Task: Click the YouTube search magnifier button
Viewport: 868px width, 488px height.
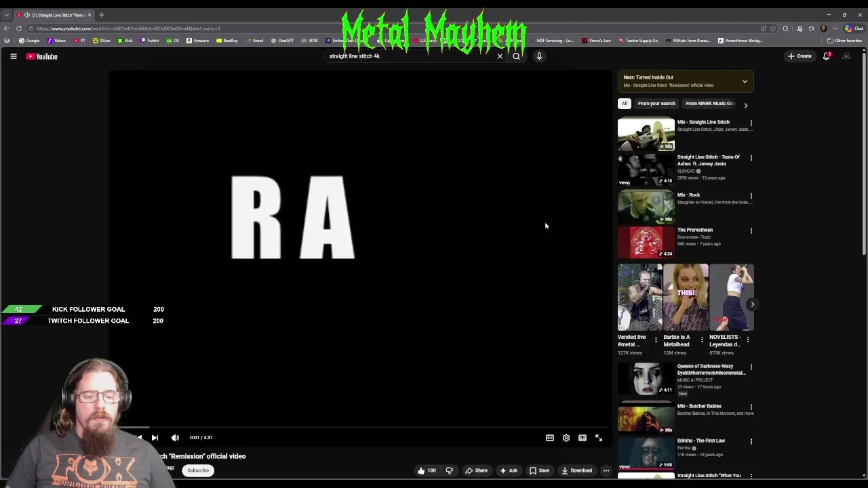Action: click(x=516, y=56)
